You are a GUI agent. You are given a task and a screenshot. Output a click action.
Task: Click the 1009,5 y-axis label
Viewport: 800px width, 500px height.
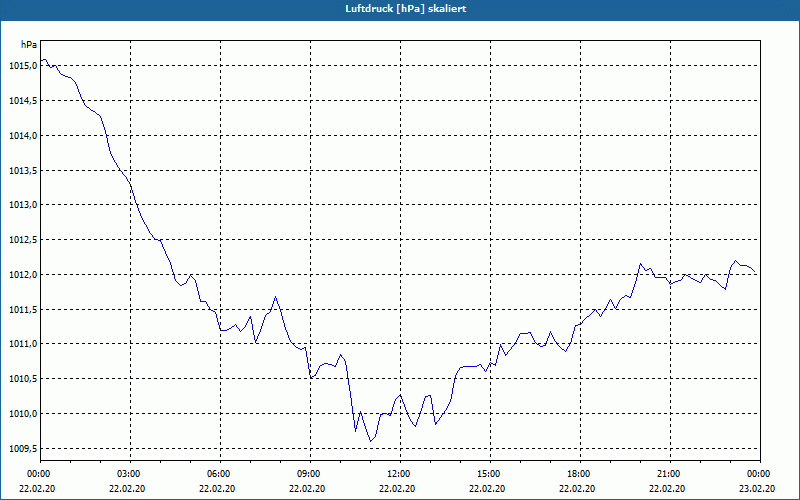point(23,448)
